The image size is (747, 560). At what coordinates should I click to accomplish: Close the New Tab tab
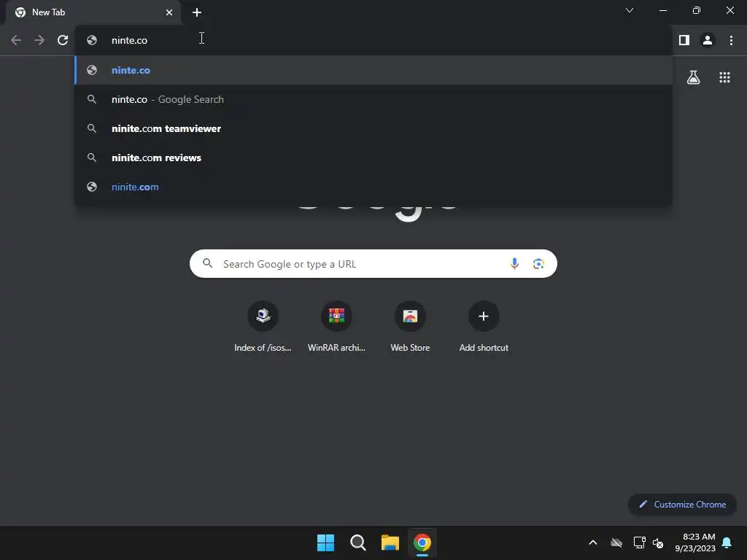coord(169,12)
